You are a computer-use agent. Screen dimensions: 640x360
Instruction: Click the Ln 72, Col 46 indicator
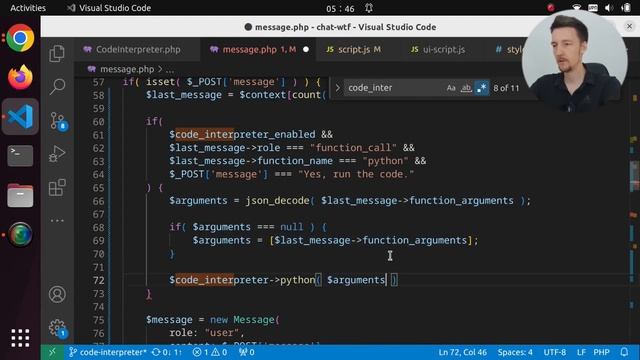pos(462,352)
